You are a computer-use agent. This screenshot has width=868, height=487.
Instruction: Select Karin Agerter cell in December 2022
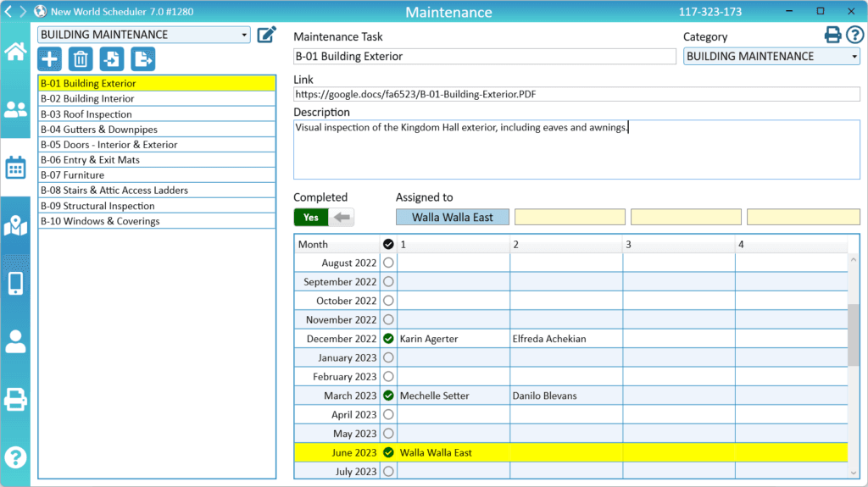(453, 339)
